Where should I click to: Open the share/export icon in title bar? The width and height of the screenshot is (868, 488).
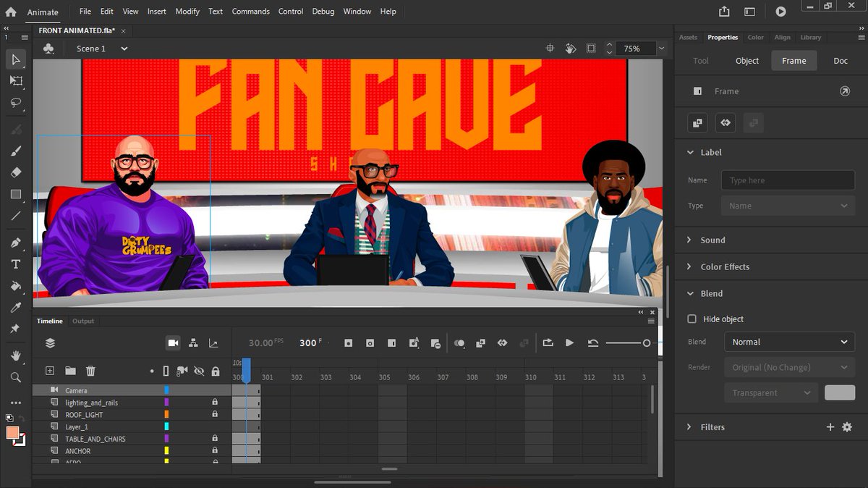click(x=724, y=12)
